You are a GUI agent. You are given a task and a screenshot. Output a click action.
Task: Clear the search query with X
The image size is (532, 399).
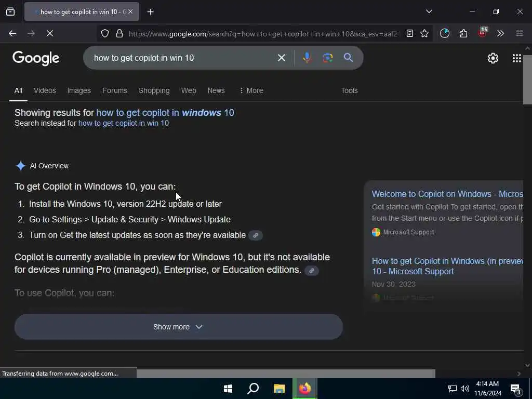tap(281, 58)
